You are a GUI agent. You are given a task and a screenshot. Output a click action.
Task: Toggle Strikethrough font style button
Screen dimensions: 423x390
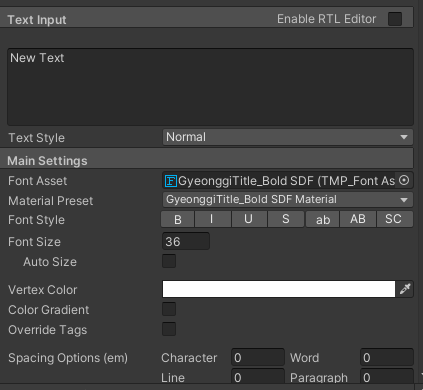click(x=286, y=219)
